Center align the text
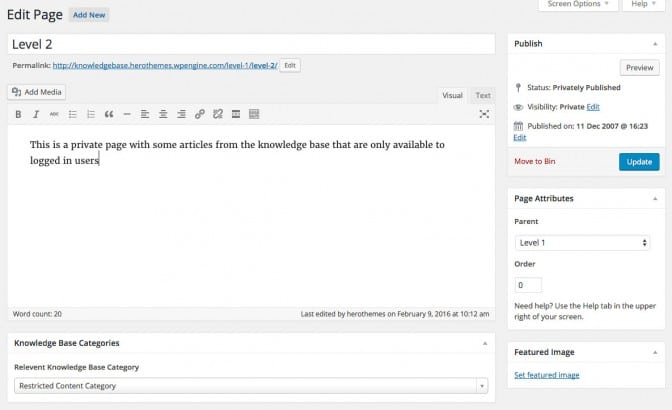Image resolution: width=672 pixels, height=410 pixels. pos(163,114)
